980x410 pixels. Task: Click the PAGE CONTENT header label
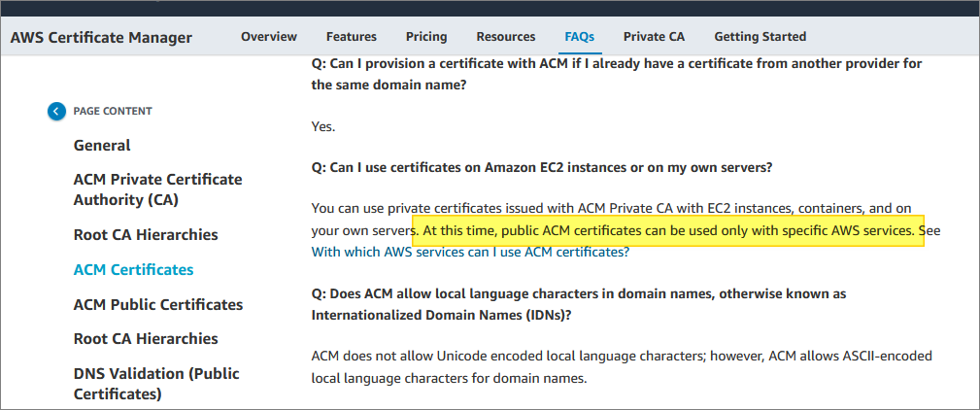(113, 112)
